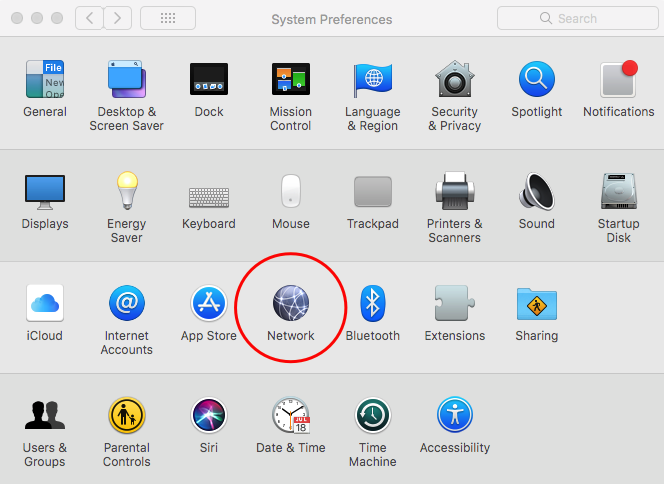Go back with the left chevron
664x484 pixels.
point(89,18)
